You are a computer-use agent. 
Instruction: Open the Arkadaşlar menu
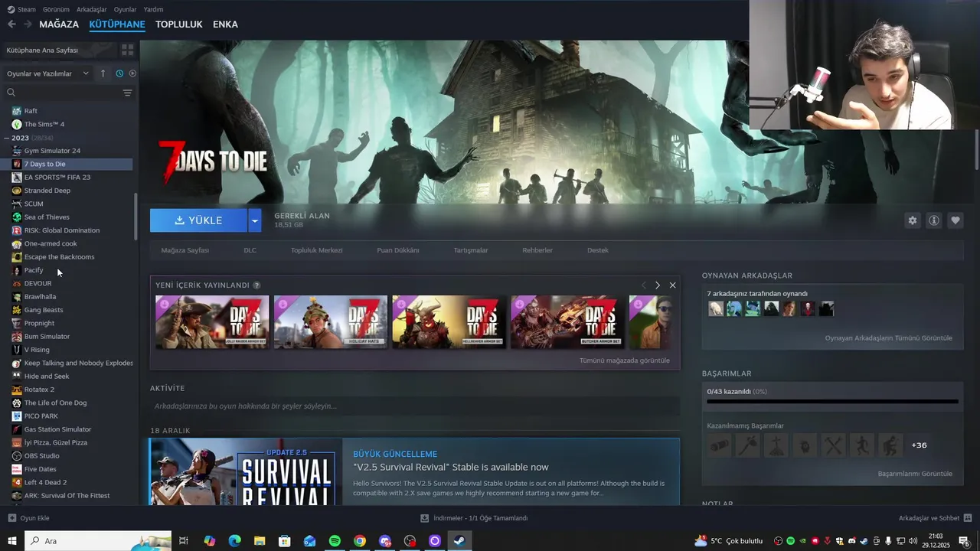pos(92,9)
